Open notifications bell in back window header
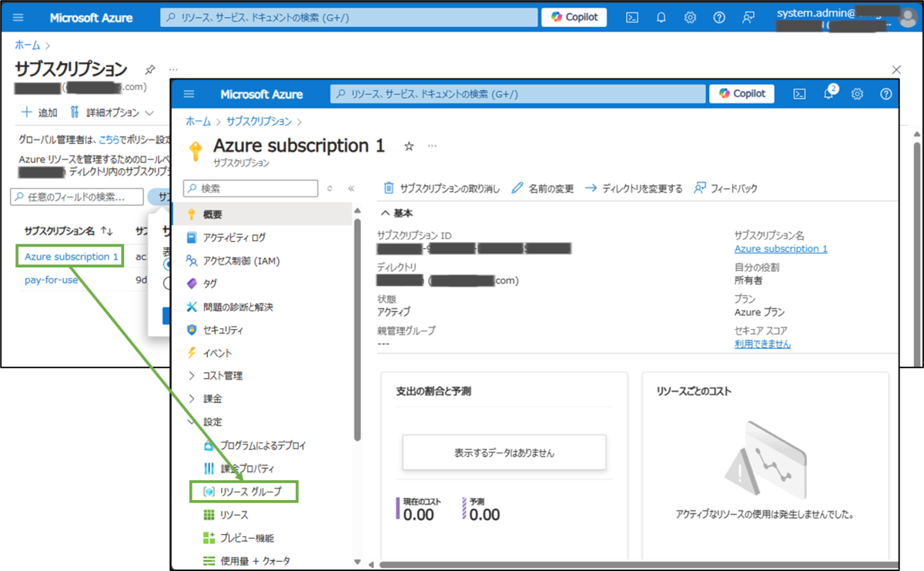The height and width of the screenshot is (571, 924). point(661,17)
